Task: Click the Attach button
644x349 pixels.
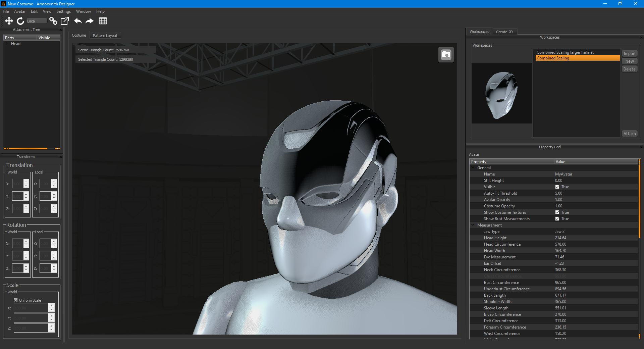Action: tap(630, 134)
